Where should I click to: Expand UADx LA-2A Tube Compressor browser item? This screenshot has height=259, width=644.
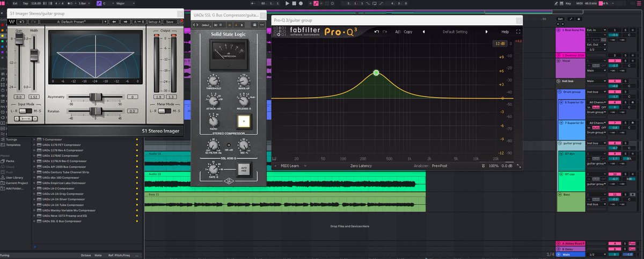click(x=34, y=205)
